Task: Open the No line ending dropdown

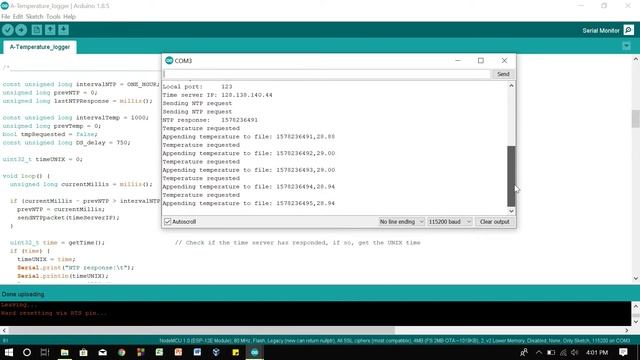Action: click(x=402, y=222)
